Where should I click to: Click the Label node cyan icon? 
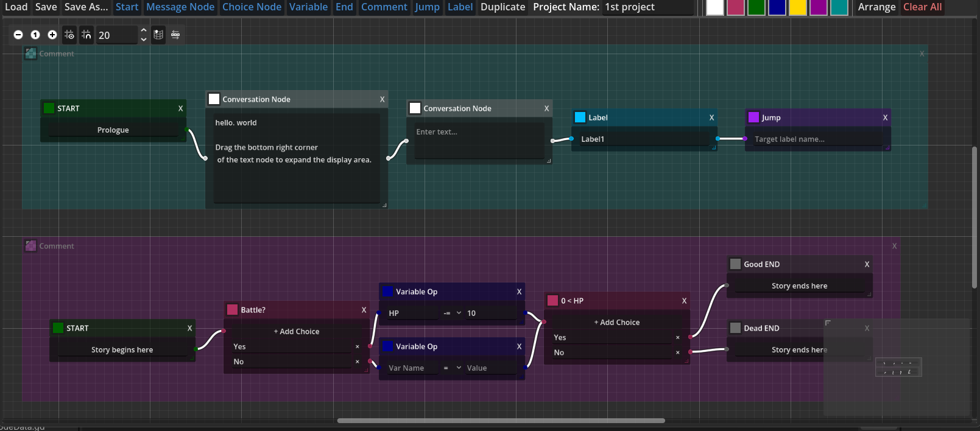click(580, 117)
